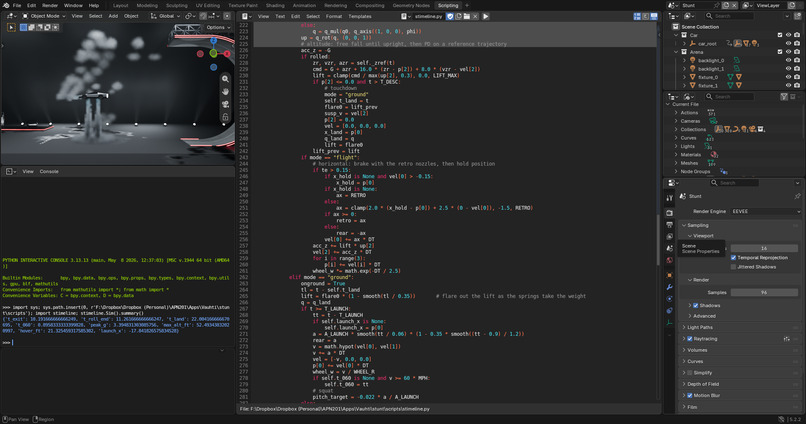Disable the Raytracing checkbox
Viewport: 806px width, 424px height.
pyautogui.click(x=690, y=339)
